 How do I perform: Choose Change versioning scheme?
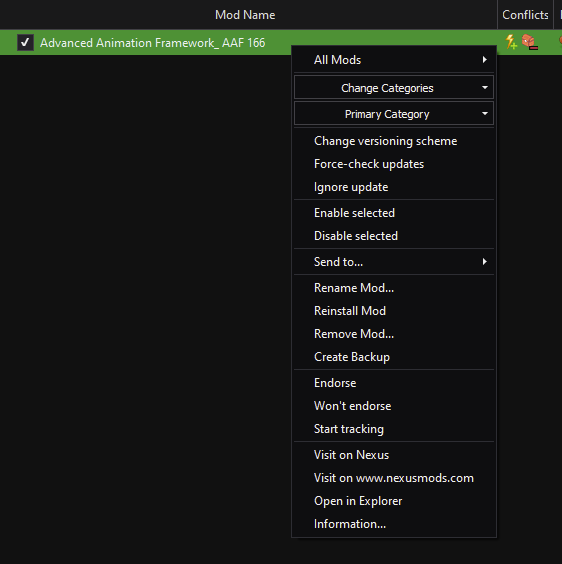click(394, 141)
